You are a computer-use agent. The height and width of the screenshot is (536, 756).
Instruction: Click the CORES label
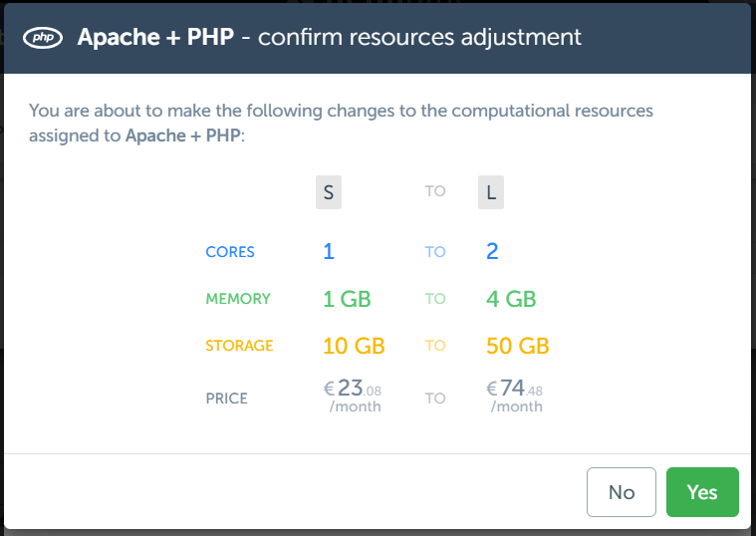pyautogui.click(x=230, y=252)
